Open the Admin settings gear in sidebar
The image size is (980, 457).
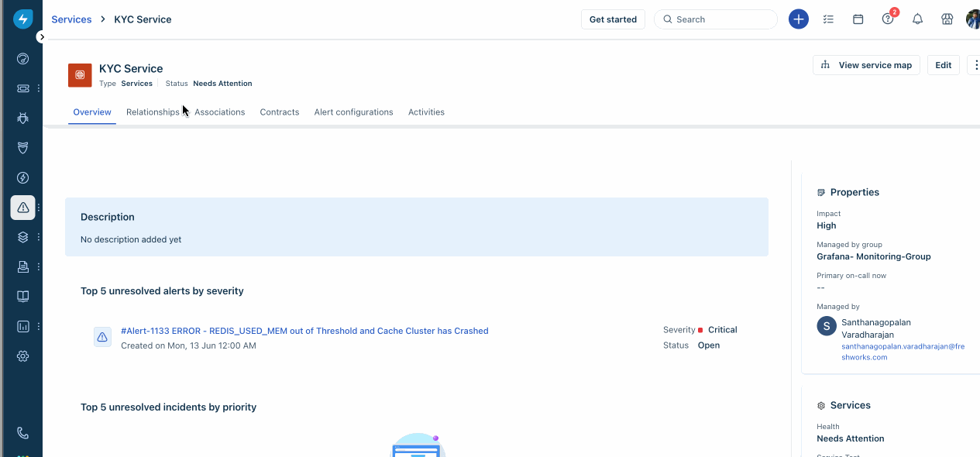22,356
